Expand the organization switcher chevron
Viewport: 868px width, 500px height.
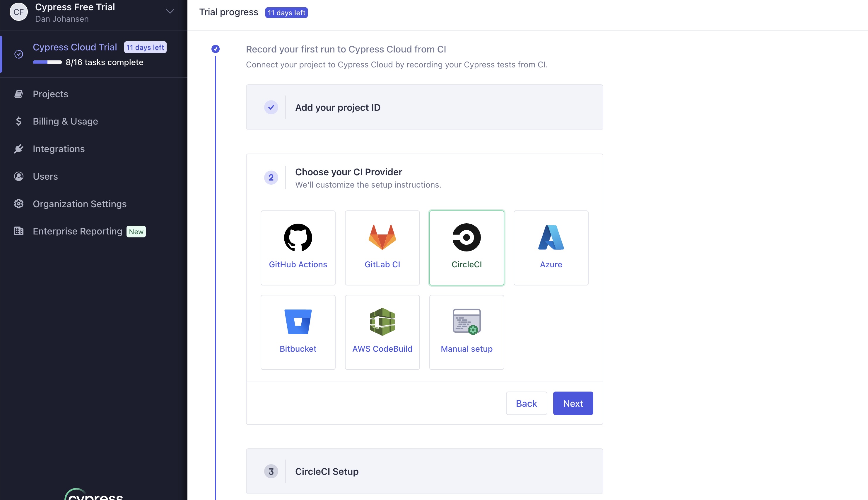(170, 11)
